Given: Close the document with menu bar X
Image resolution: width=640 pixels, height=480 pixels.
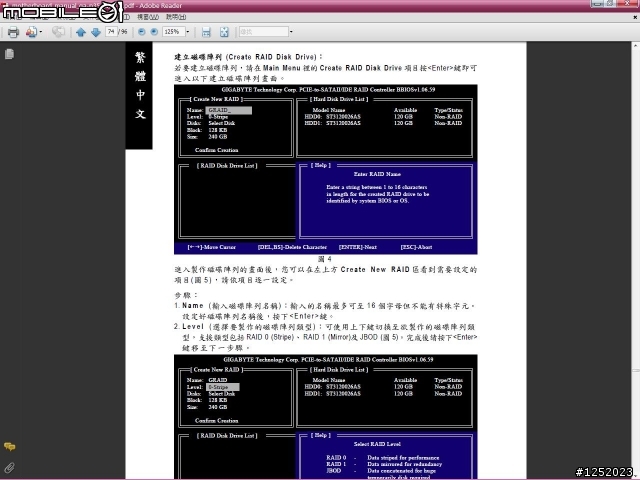Looking at the screenshot, I should [x=635, y=17].
